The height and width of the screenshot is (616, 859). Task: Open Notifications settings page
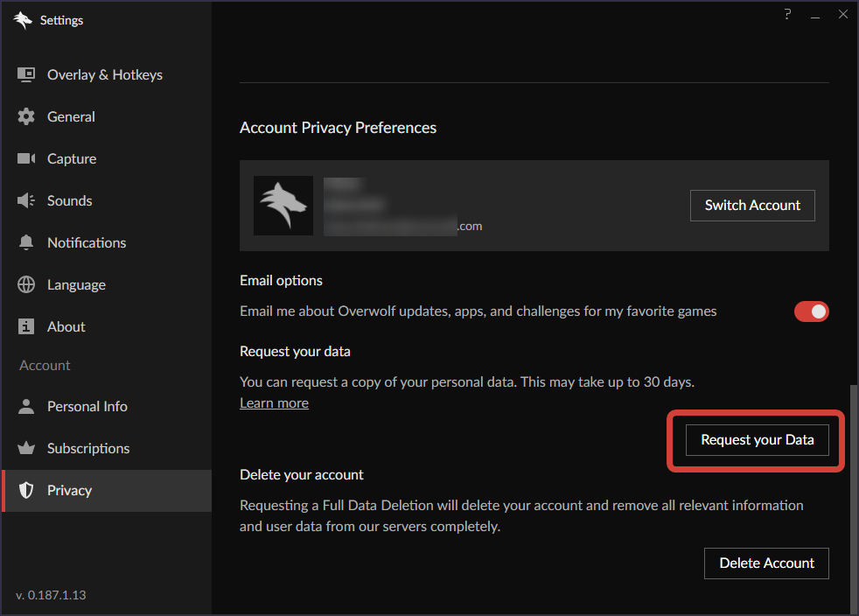(107, 242)
